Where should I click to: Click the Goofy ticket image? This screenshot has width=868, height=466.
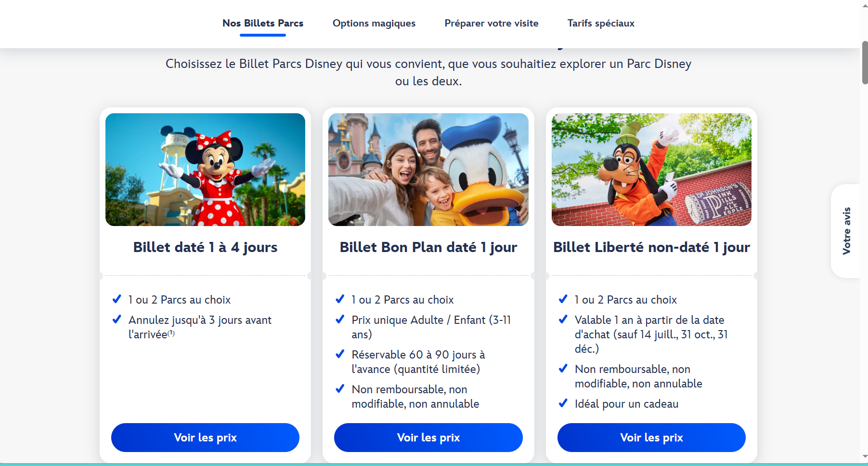(x=651, y=170)
